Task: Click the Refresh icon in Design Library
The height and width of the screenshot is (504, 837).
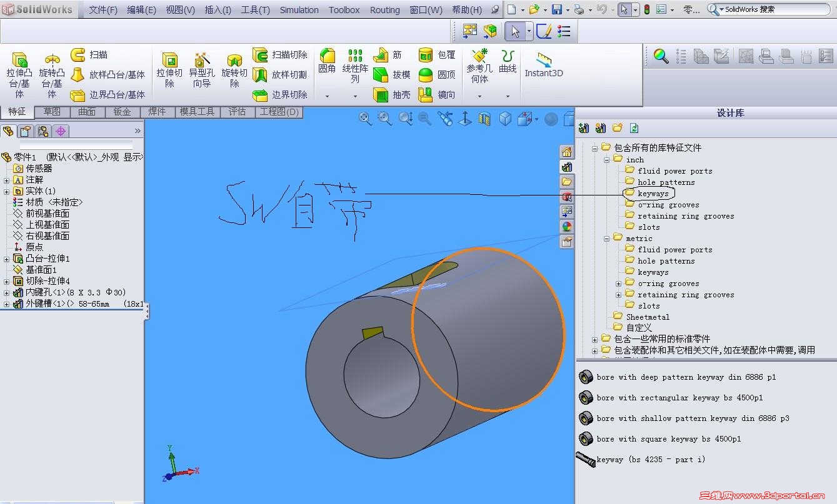Action: [x=634, y=128]
